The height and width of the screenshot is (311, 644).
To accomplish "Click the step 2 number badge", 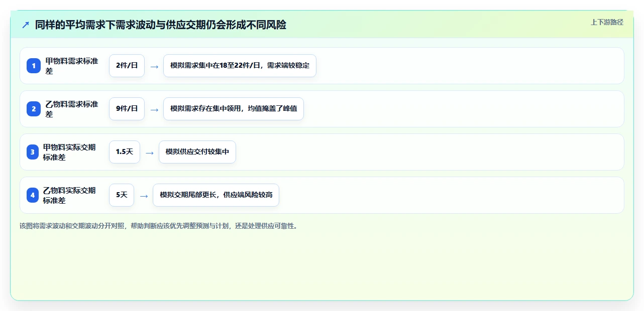I will pyautogui.click(x=34, y=109).
